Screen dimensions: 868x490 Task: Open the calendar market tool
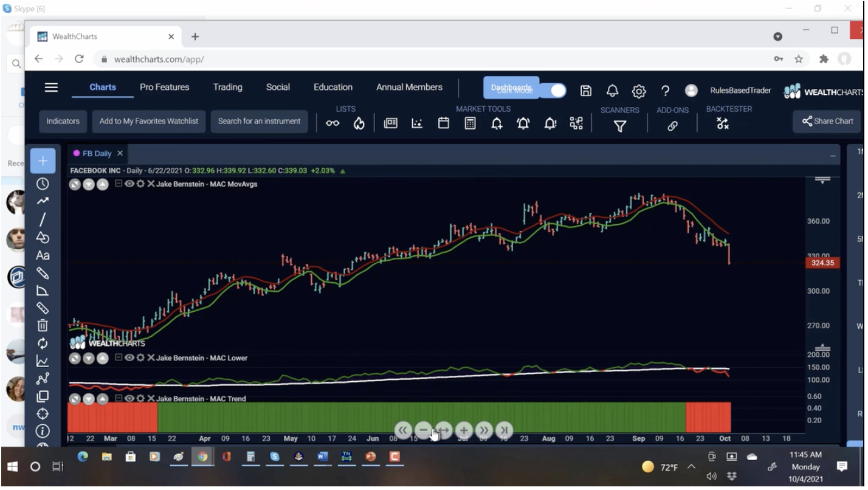[x=444, y=123]
